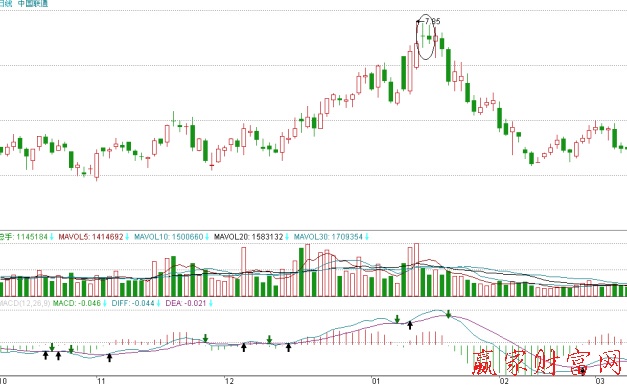
Task: Jump to month 12 on date axis
Action: [x=229, y=381]
